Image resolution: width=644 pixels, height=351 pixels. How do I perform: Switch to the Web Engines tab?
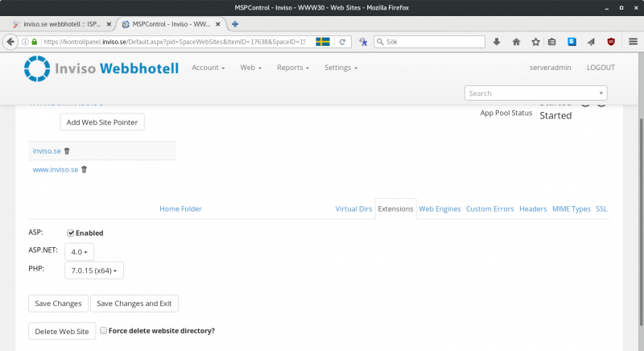440,209
